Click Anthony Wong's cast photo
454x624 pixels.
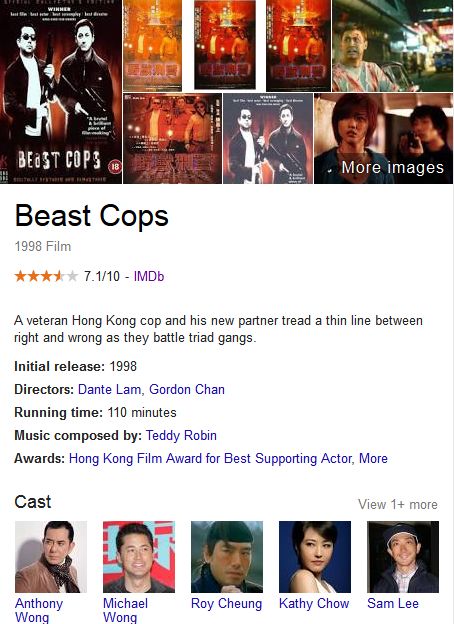pos(51,557)
